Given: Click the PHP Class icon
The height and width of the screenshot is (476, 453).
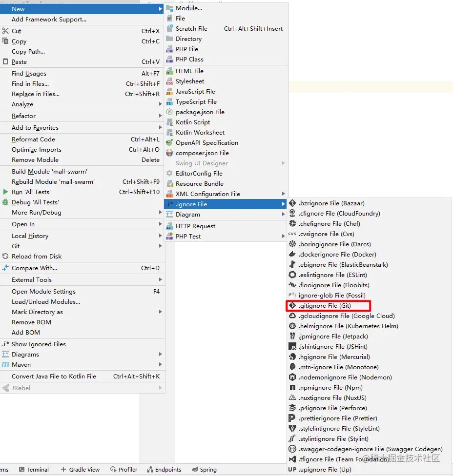Looking at the screenshot, I should pos(169,59).
